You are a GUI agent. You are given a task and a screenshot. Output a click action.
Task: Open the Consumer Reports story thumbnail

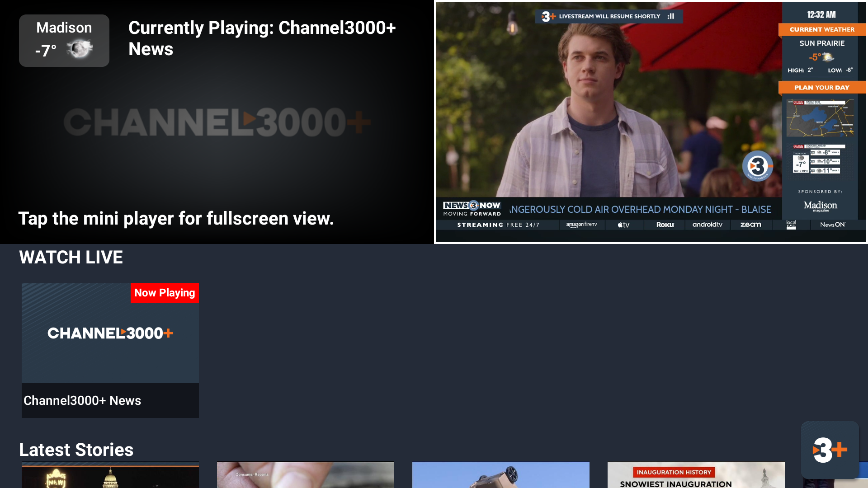(305, 475)
